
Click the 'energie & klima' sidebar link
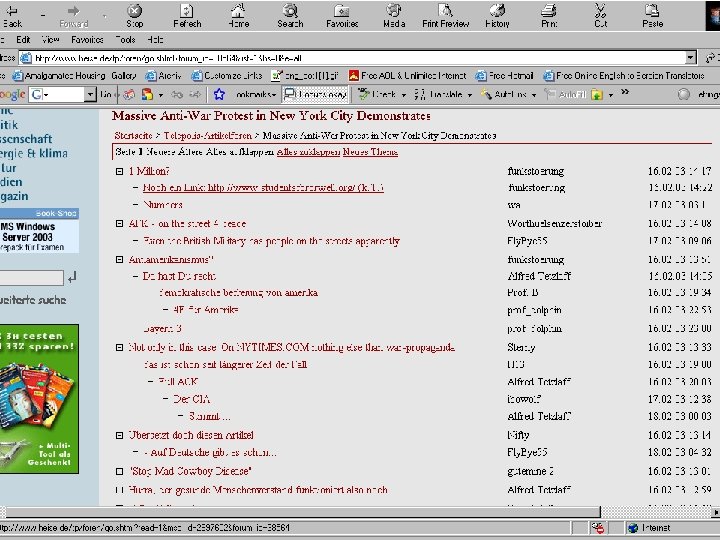click(x=34, y=153)
